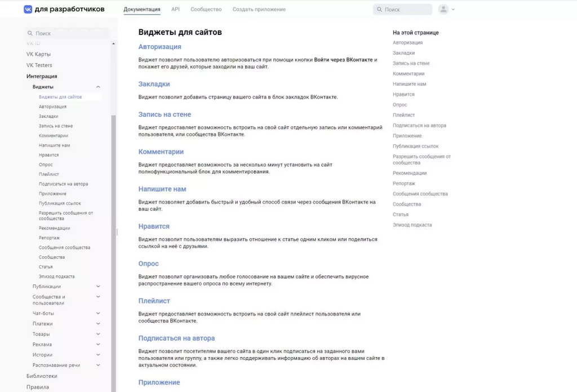Jump to Репортаж in page contents

[404, 184]
